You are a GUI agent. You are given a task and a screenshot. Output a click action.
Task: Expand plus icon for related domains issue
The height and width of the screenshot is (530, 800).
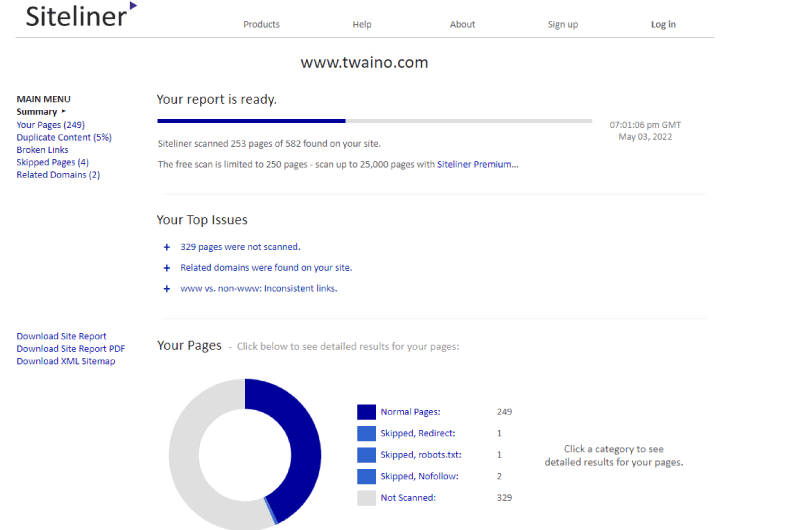pyautogui.click(x=166, y=268)
